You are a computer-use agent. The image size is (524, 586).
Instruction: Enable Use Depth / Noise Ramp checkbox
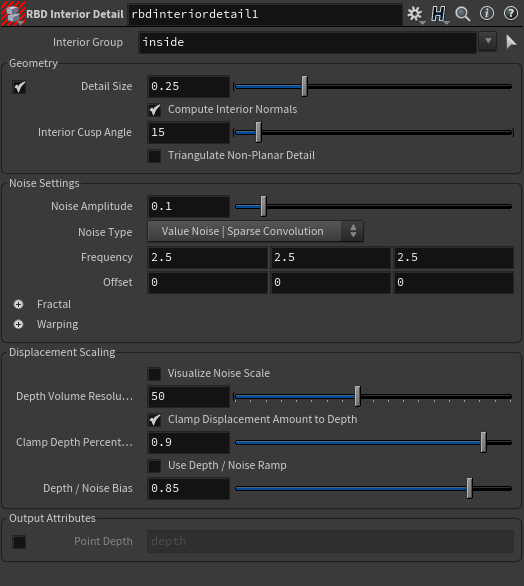coord(154,466)
